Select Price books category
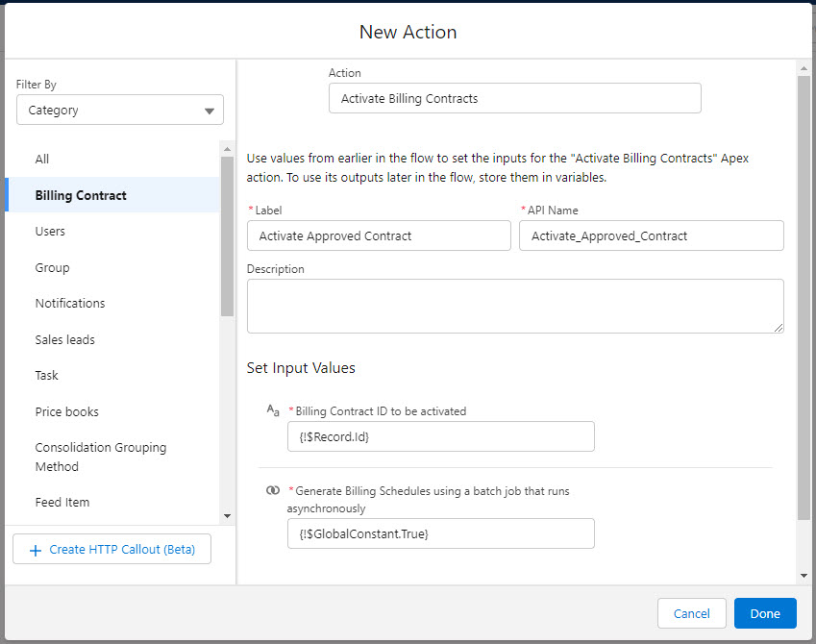 coord(67,412)
